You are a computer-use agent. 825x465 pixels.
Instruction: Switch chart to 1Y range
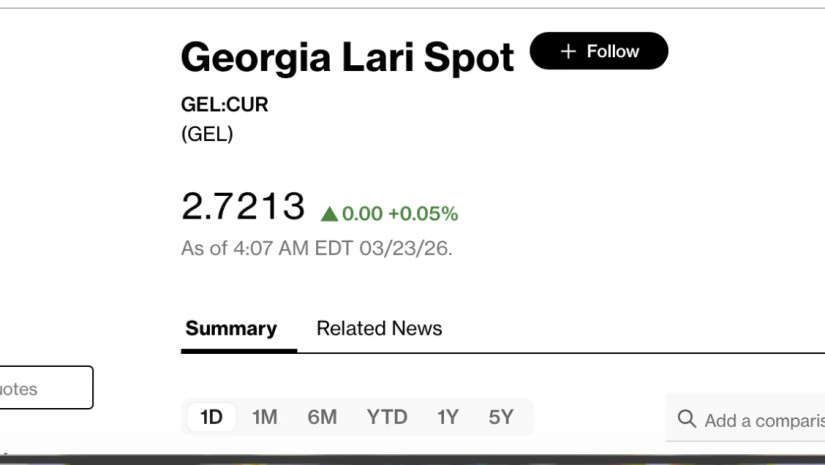coord(447,417)
